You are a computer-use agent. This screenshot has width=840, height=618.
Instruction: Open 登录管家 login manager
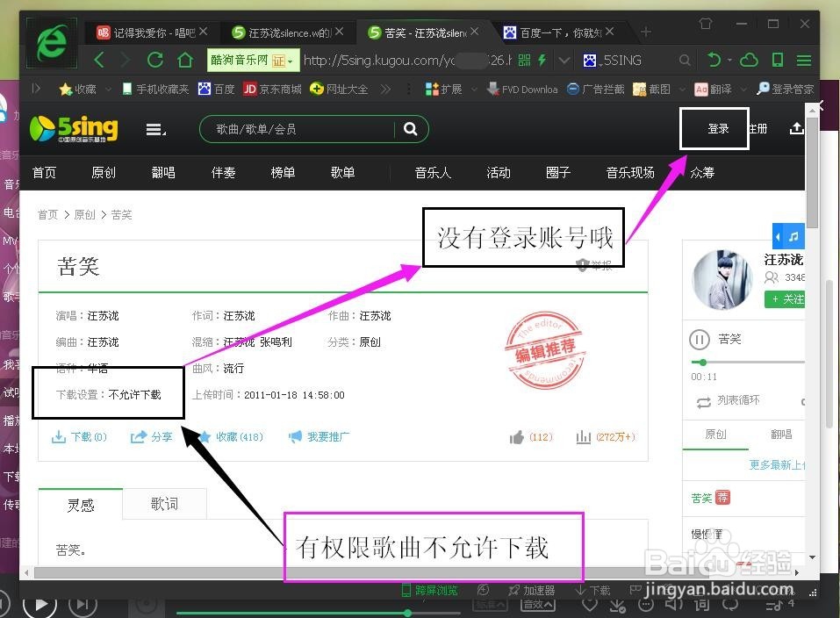coord(786,89)
